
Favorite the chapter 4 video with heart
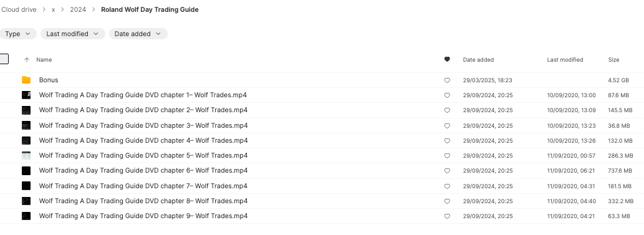click(447, 141)
